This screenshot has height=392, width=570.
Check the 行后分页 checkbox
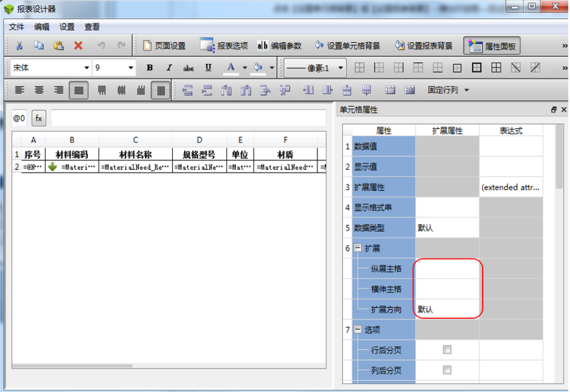point(447,349)
